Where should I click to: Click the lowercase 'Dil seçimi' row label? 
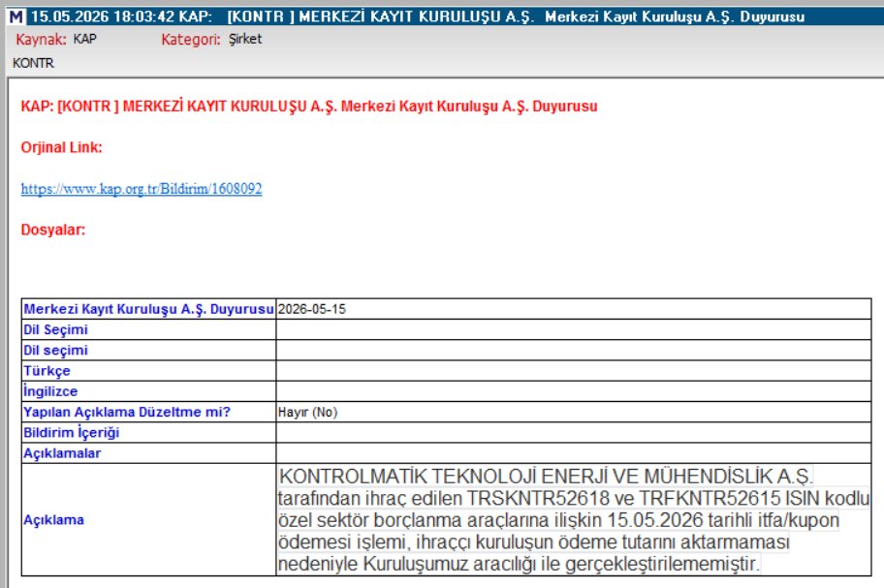pos(55,351)
